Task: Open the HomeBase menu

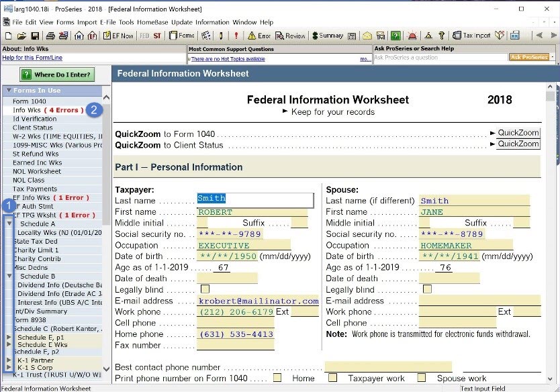Action: coord(152,22)
